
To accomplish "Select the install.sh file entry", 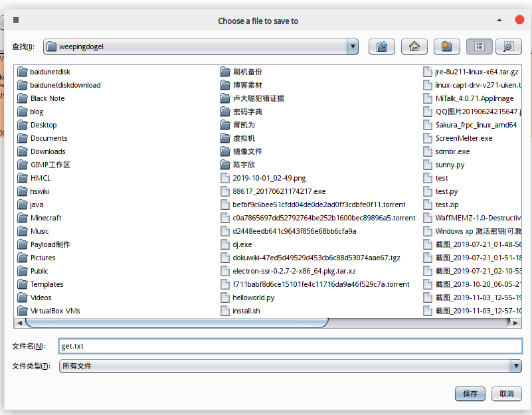I will [246, 311].
